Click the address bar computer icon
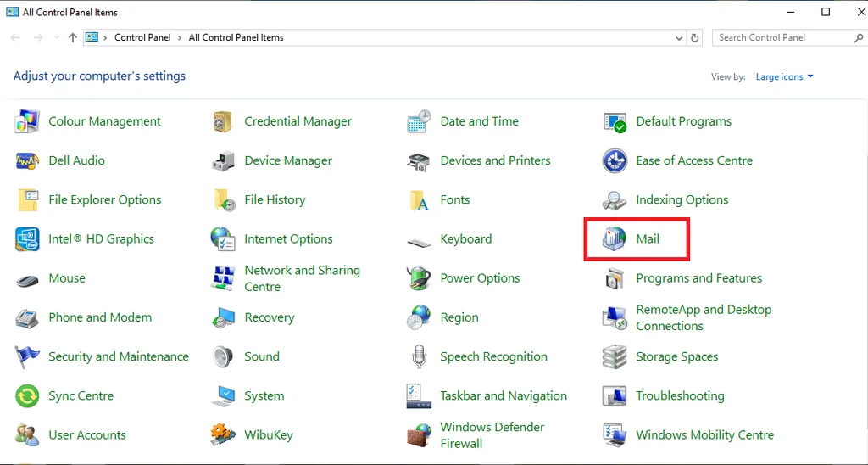868x465 pixels. pyautogui.click(x=92, y=37)
